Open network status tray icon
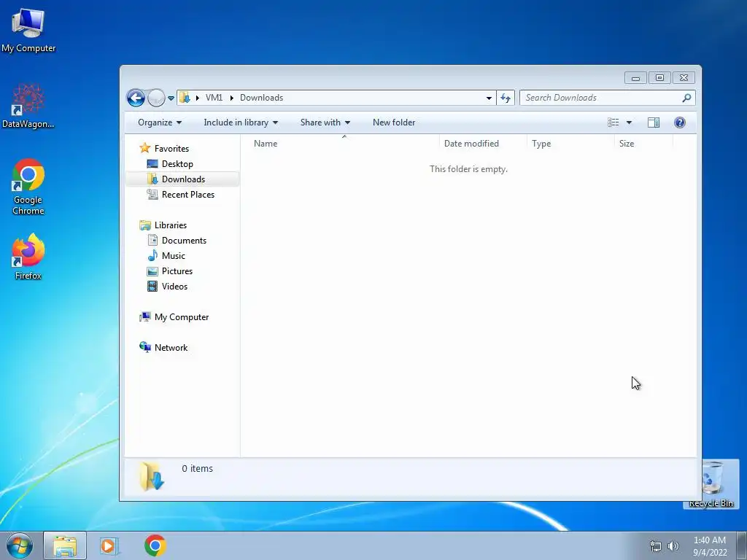Image resolution: width=747 pixels, height=560 pixels. click(x=656, y=546)
